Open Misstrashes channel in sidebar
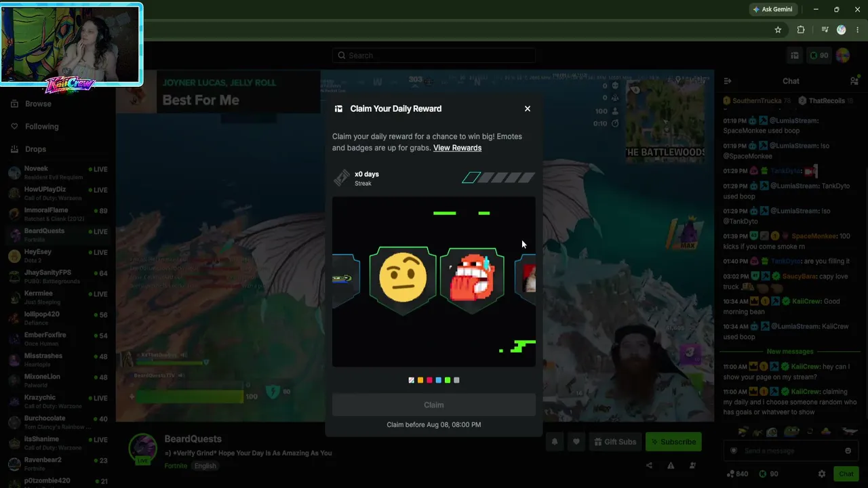The height and width of the screenshot is (488, 868). (57, 360)
